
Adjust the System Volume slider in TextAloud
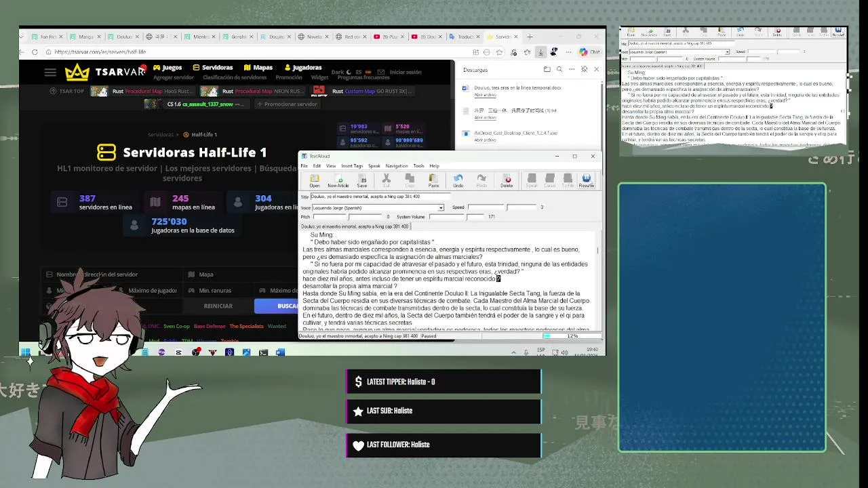click(456, 217)
